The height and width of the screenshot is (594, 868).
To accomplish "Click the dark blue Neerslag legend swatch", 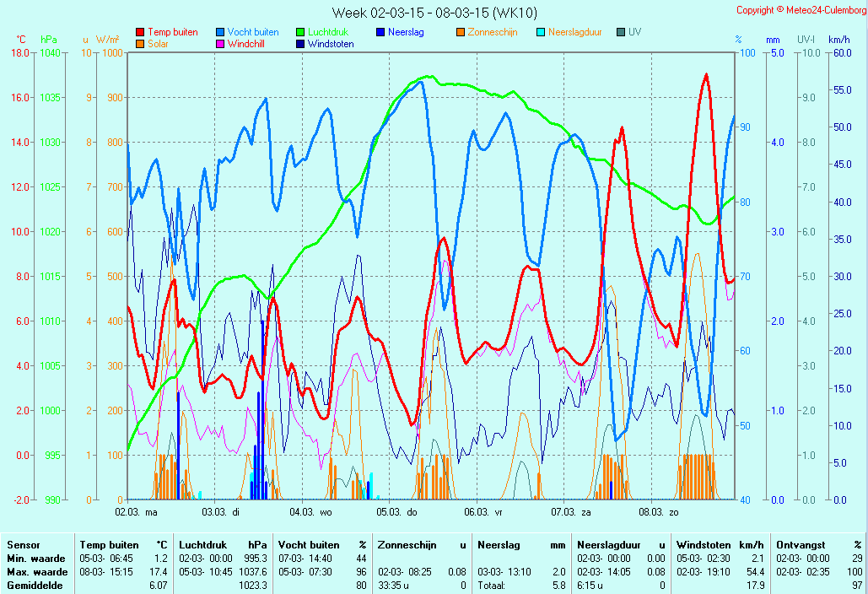I will (380, 32).
